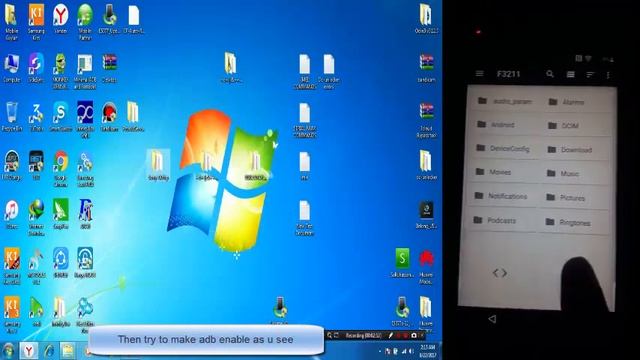This screenshot has width=640, height=360.
Task: Open the Ringtones folder on the phone
Action: point(574,222)
